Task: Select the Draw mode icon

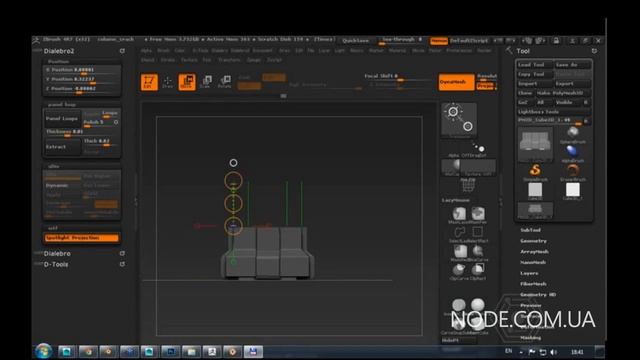Action: pos(168,82)
